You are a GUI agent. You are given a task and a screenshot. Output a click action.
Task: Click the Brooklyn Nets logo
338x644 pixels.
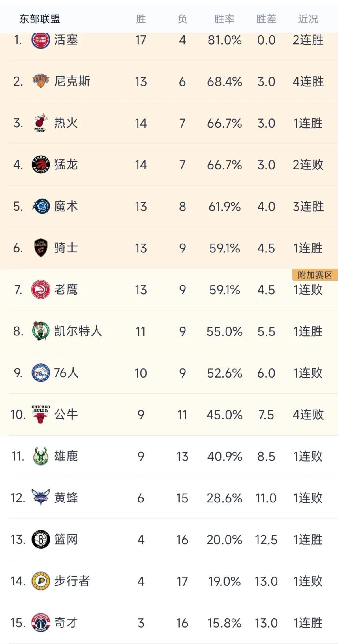[x=41, y=539]
